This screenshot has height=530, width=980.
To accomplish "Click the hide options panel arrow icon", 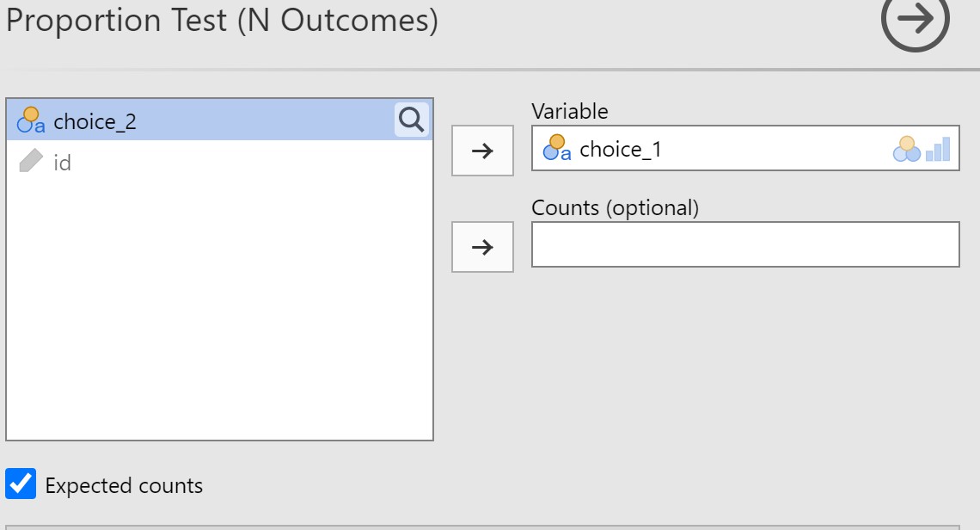I will point(915,18).
